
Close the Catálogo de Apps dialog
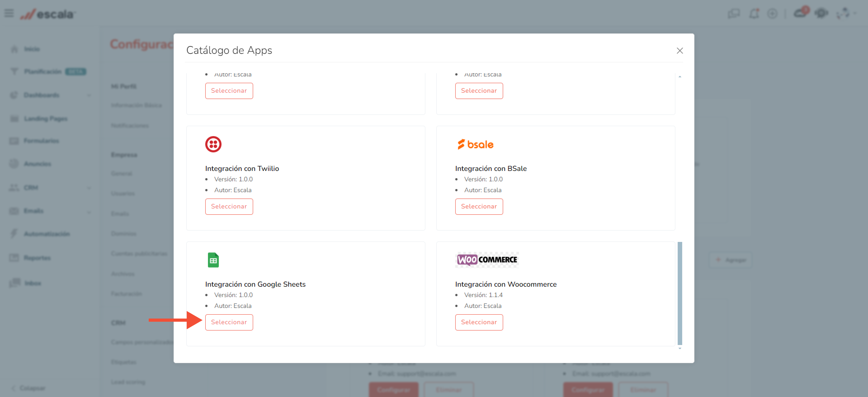tap(680, 51)
